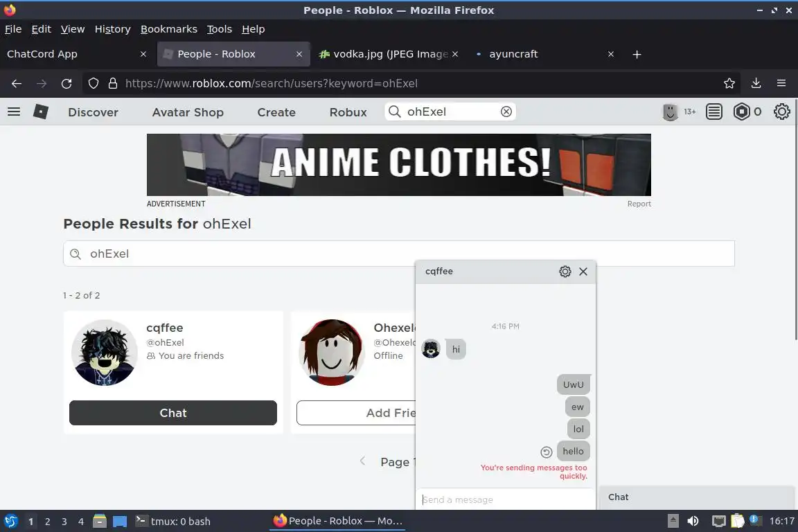
Task: Open the View menu
Action: coord(73,29)
